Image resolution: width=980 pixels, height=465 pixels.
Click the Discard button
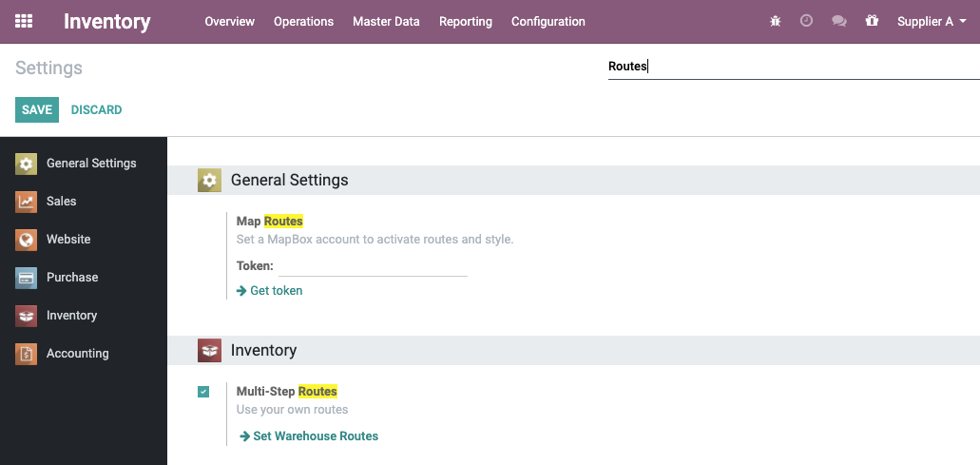[96, 109]
